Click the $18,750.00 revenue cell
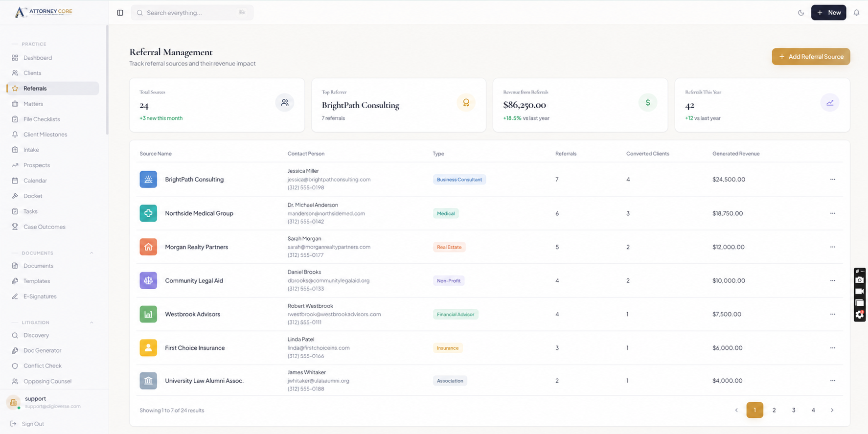This screenshot has width=868, height=434. coord(728,213)
